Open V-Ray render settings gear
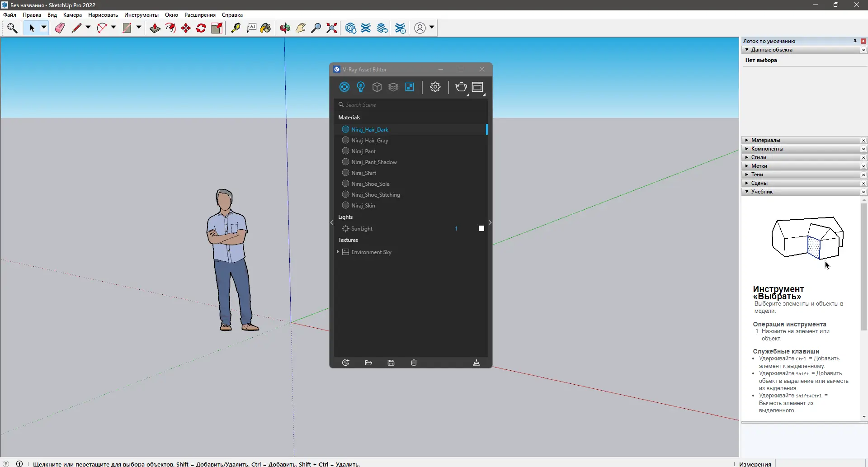Image resolution: width=868 pixels, height=467 pixels. 435,87
